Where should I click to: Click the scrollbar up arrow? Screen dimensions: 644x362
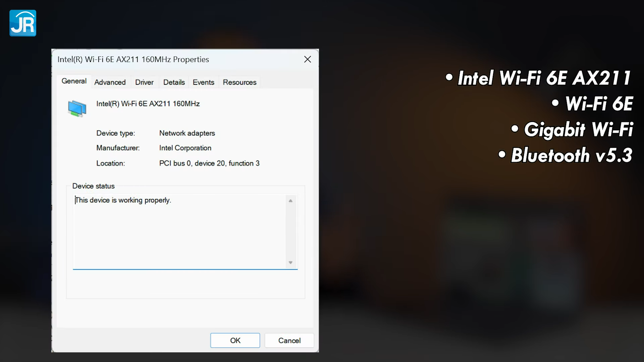(x=290, y=200)
